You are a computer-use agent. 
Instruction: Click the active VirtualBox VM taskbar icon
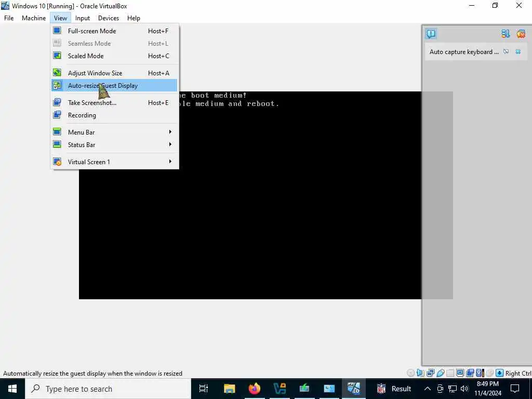[x=354, y=389]
